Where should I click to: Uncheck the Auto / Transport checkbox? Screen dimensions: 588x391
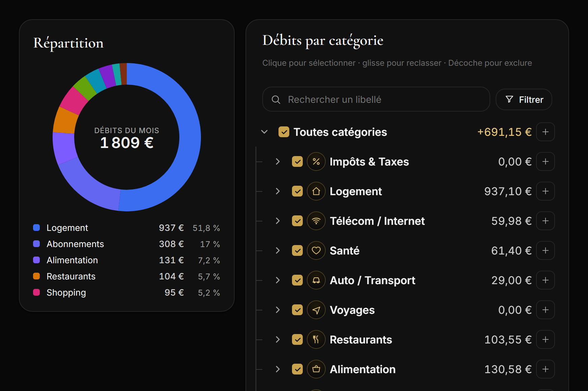tap(297, 280)
